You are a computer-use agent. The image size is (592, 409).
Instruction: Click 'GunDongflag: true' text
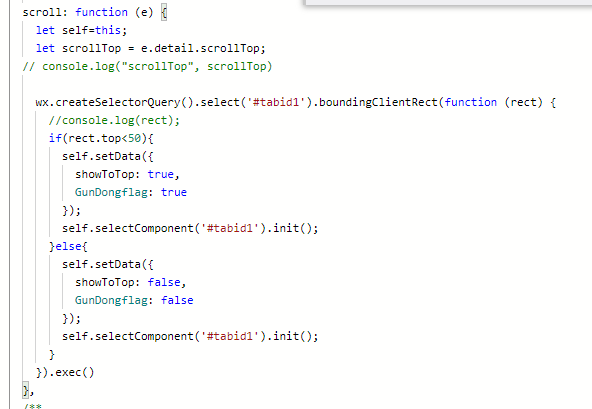[131, 192]
